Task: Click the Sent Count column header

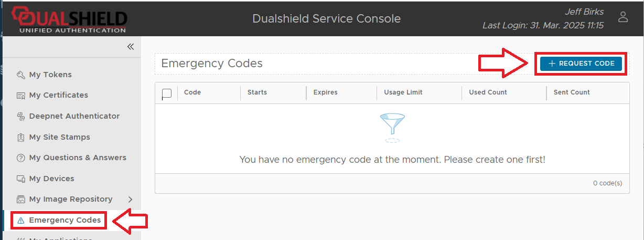Action: click(572, 92)
